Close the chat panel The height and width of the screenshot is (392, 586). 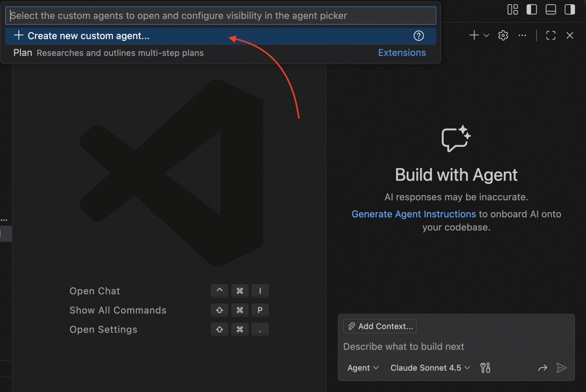coord(570,35)
